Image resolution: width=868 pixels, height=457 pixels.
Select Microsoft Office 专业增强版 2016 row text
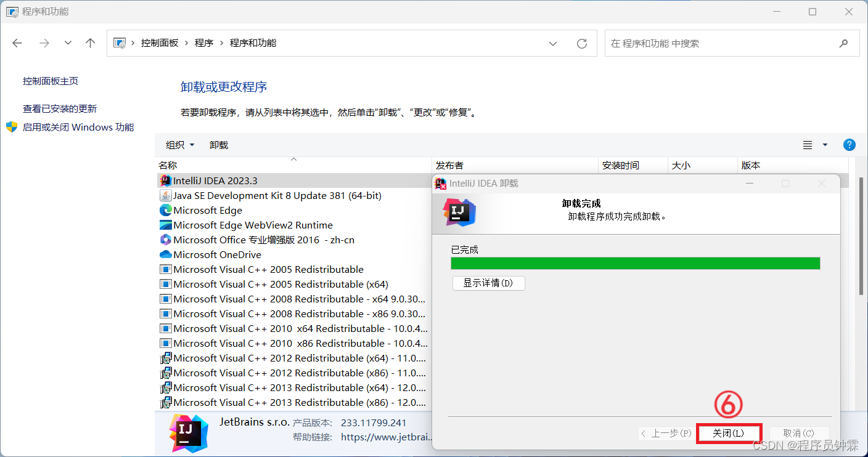264,240
